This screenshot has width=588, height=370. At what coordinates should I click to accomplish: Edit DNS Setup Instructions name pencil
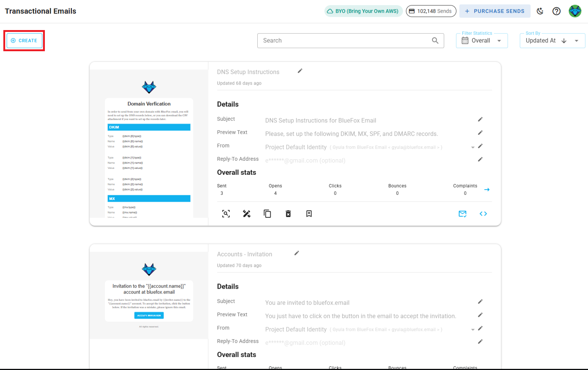[x=300, y=71]
